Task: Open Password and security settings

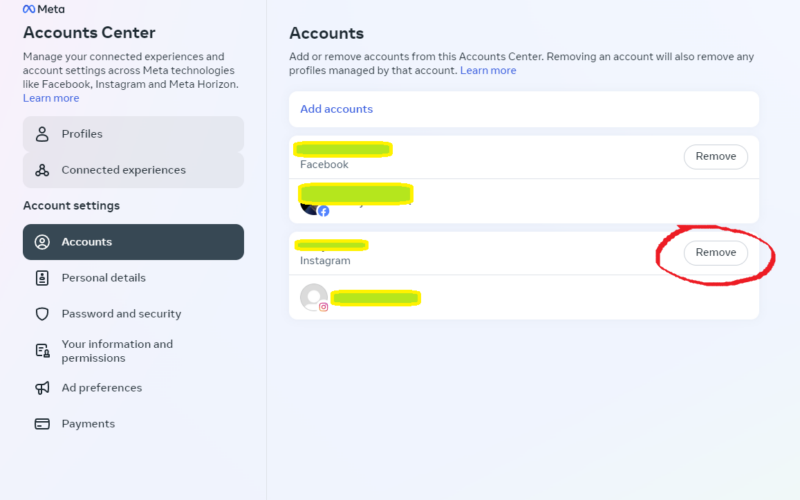Action: tap(133, 314)
